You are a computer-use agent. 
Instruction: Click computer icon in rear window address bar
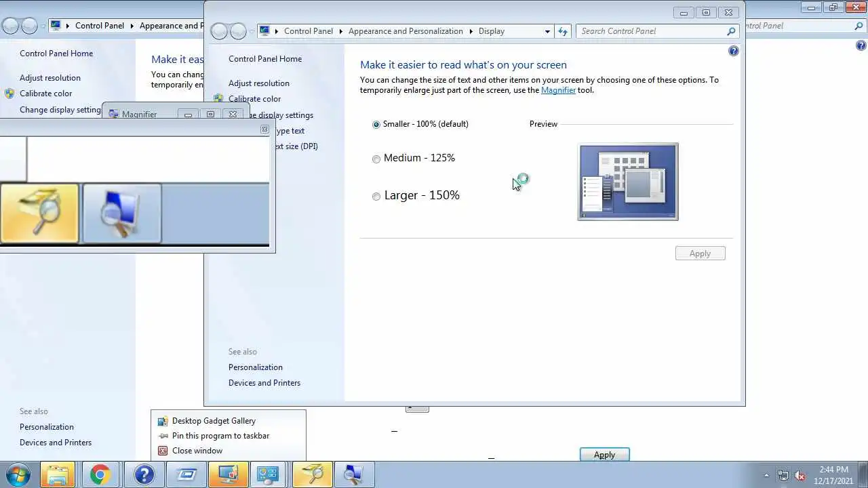[x=56, y=26]
